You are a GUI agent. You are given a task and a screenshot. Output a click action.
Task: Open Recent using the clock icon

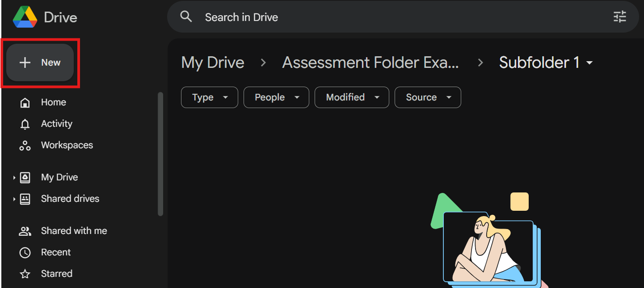pyautogui.click(x=25, y=252)
